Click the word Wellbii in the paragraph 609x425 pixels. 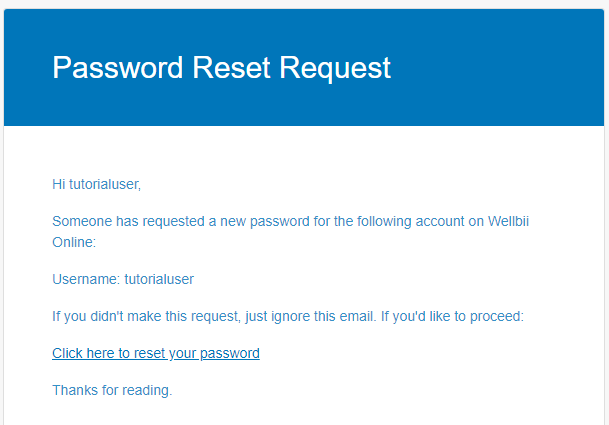(508, 221)
